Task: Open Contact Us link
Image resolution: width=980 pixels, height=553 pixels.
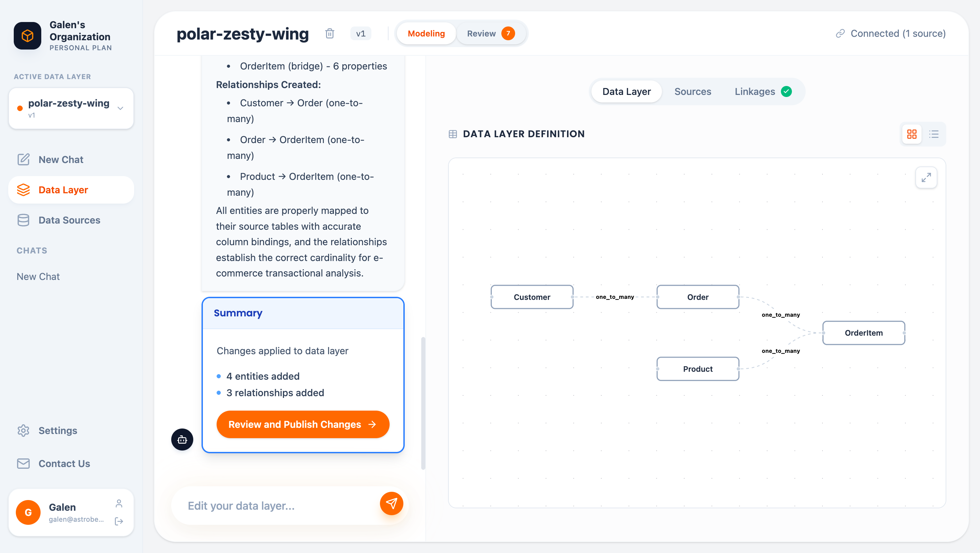Action: coord(64,464)
